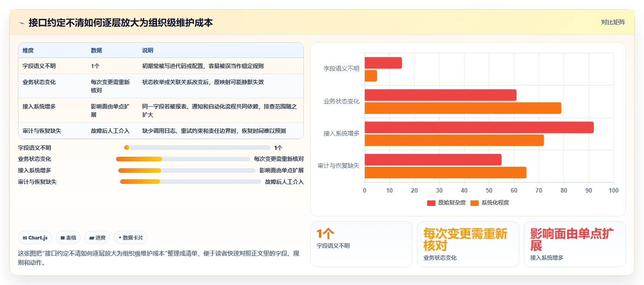644x285 pixels.
Task: Open the 1个 字段语义不明 data card
Action: [361, 244]
